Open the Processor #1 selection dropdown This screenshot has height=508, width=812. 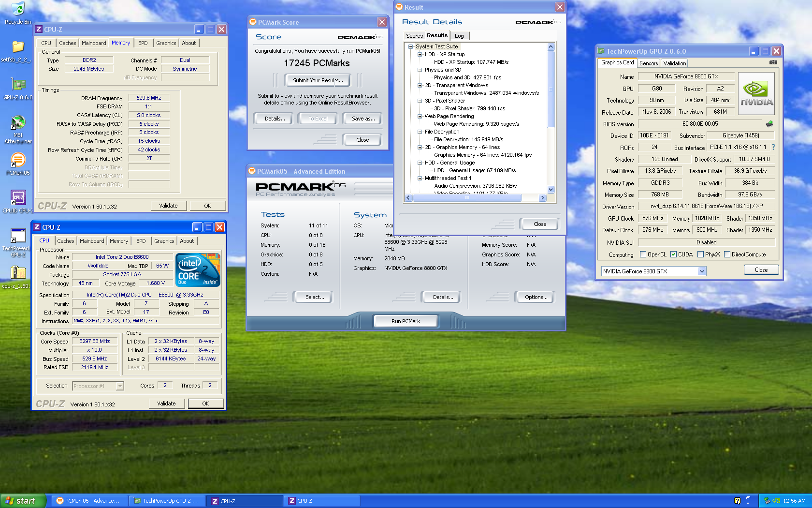click(x=120, y=386)
